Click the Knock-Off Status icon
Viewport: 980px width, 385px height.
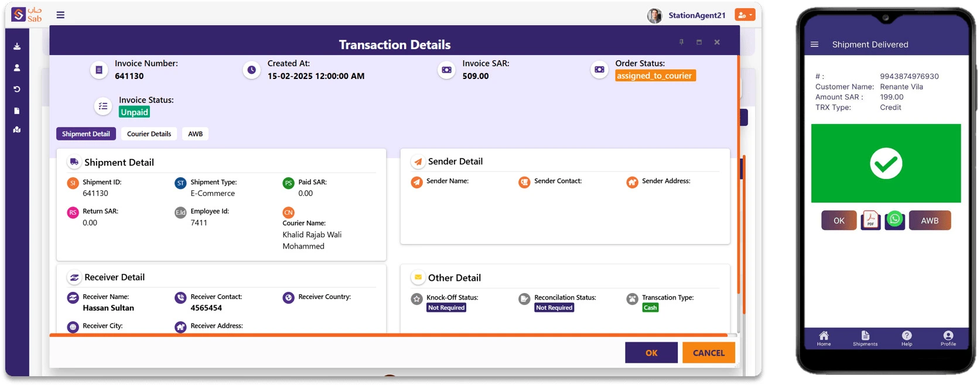click(416, 299)
